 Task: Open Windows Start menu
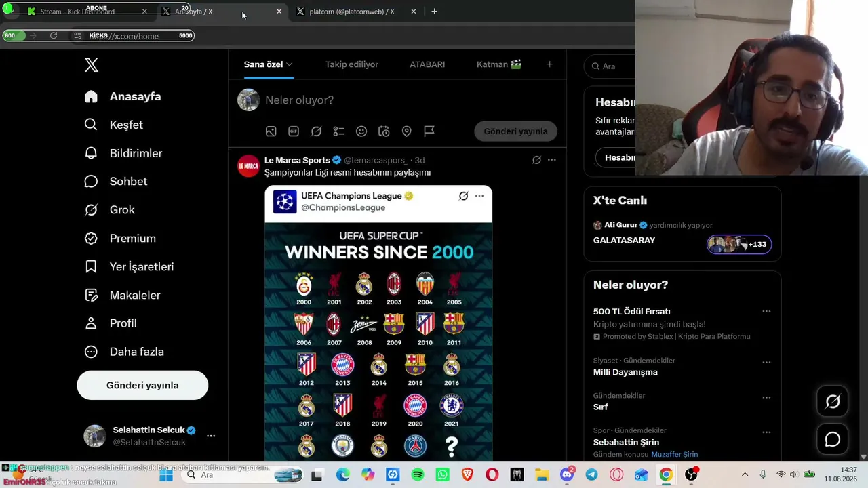166,475
